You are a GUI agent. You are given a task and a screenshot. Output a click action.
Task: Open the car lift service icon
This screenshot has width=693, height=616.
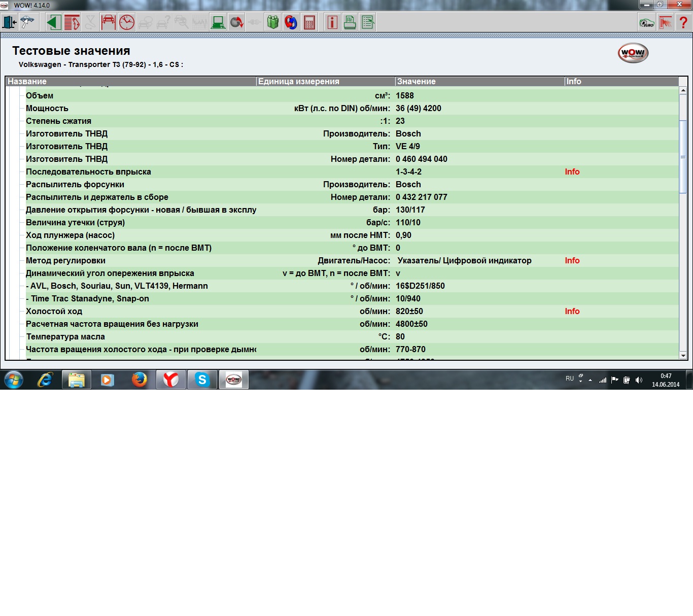tap(108, 22)
